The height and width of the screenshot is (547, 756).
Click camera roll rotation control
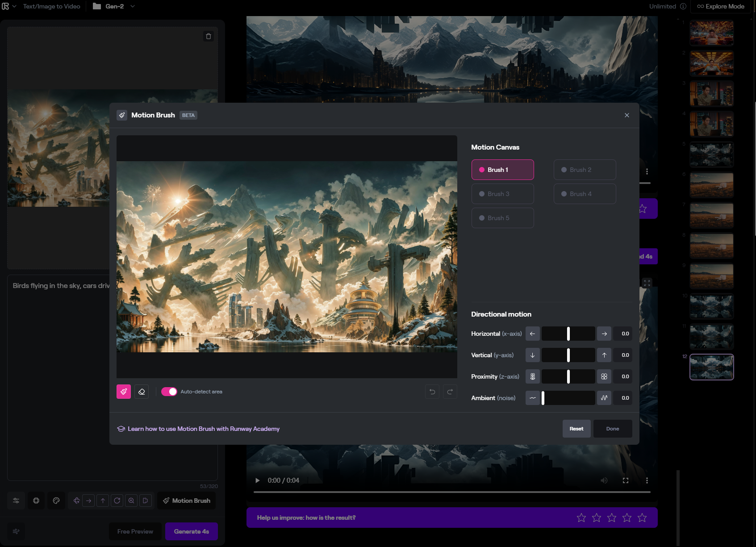click(117, 501)
